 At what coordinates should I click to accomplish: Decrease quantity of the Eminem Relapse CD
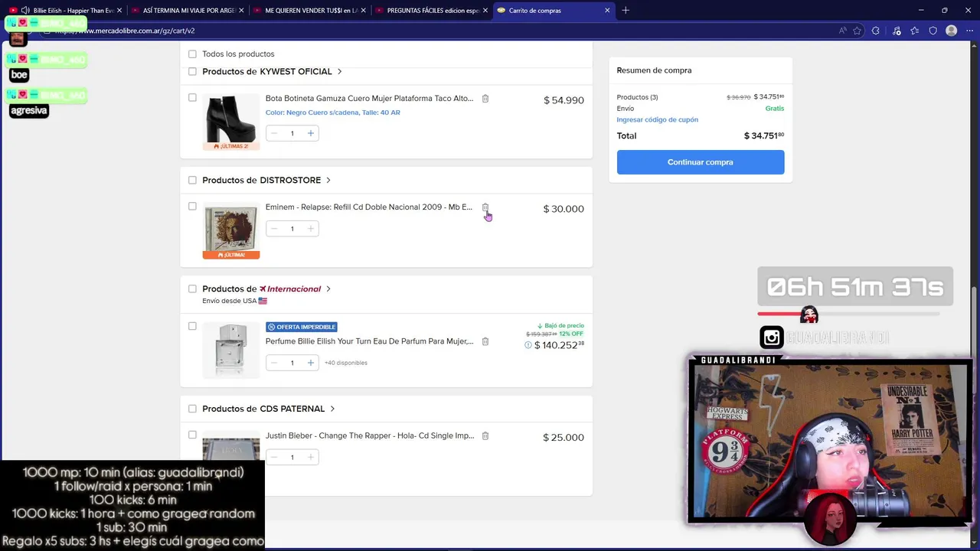click(274, 229)
